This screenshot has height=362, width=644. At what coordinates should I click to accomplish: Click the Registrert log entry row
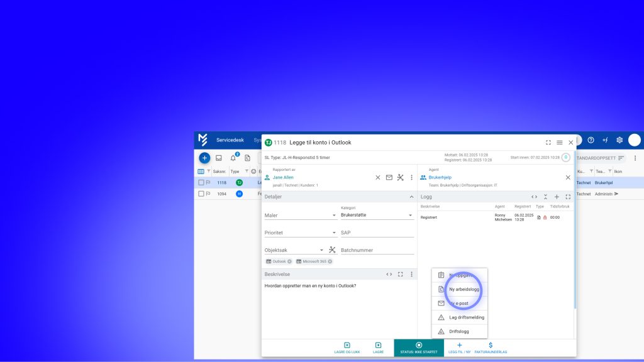496,217
